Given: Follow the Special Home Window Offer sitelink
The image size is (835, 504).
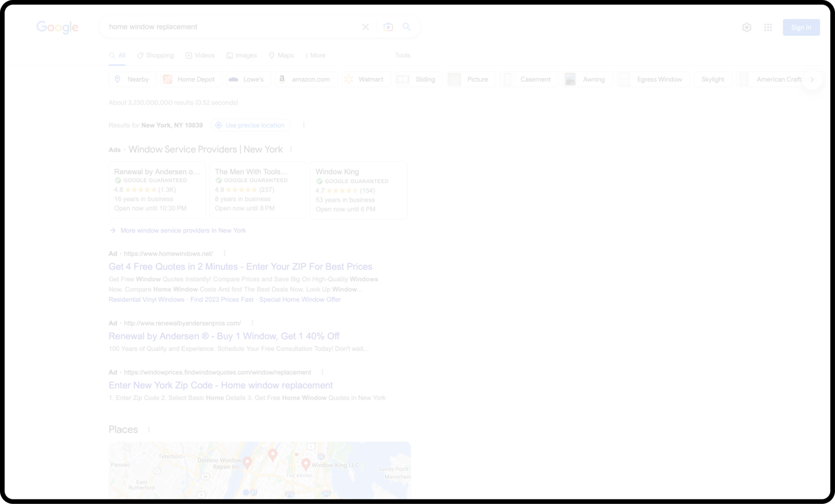Looking at the screenshot, I should click(300, 300).
